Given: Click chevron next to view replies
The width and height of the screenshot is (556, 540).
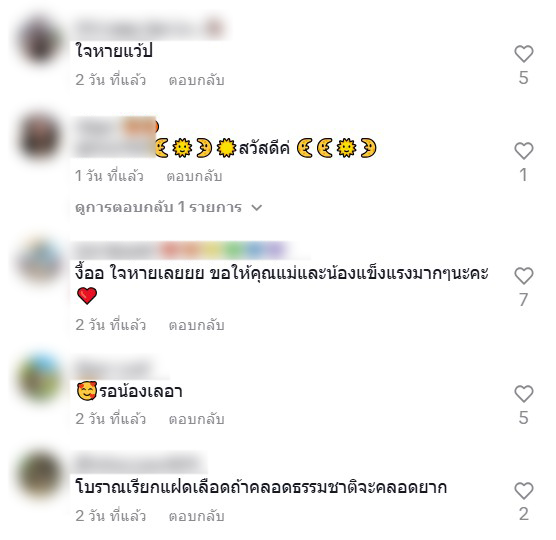Looking at the screenshot, I should [x=256, y=208].
